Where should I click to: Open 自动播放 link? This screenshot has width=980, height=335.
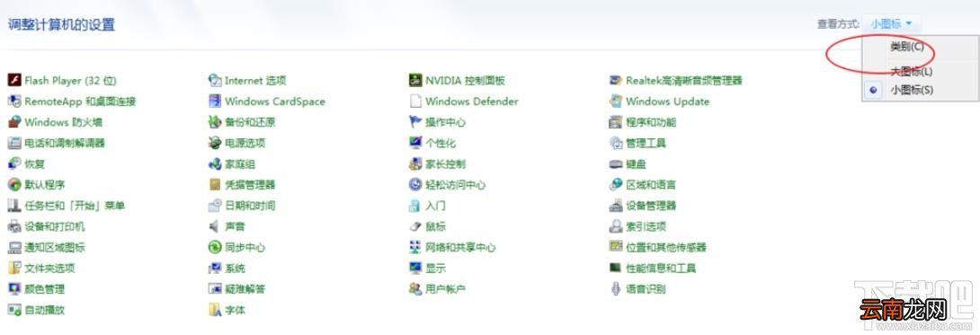(x=44, y=310)
